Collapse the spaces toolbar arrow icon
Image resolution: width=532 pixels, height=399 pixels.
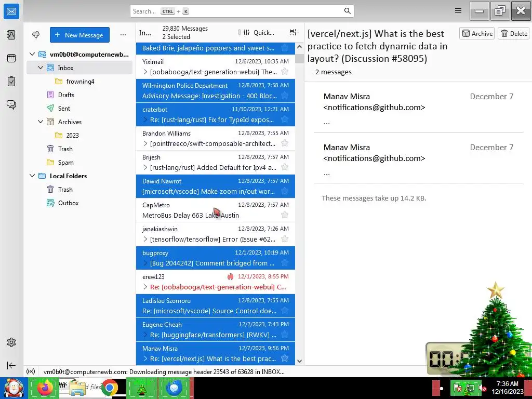pos(11,365)
